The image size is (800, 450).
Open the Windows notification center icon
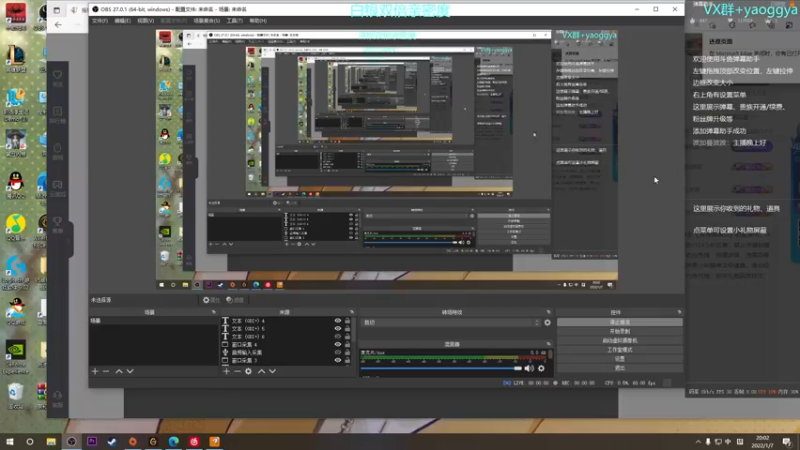pos(787,442)
